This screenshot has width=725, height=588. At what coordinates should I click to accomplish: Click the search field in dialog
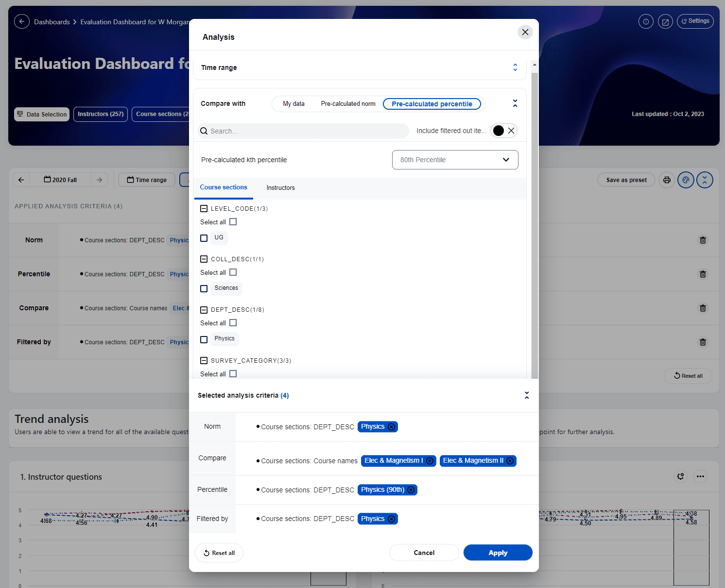(303, 131)
